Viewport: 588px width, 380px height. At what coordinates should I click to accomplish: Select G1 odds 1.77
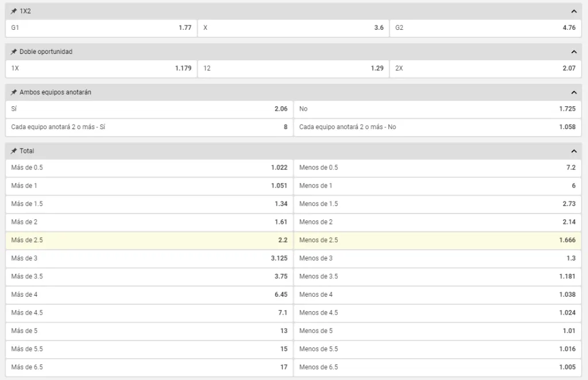[101, 28]
